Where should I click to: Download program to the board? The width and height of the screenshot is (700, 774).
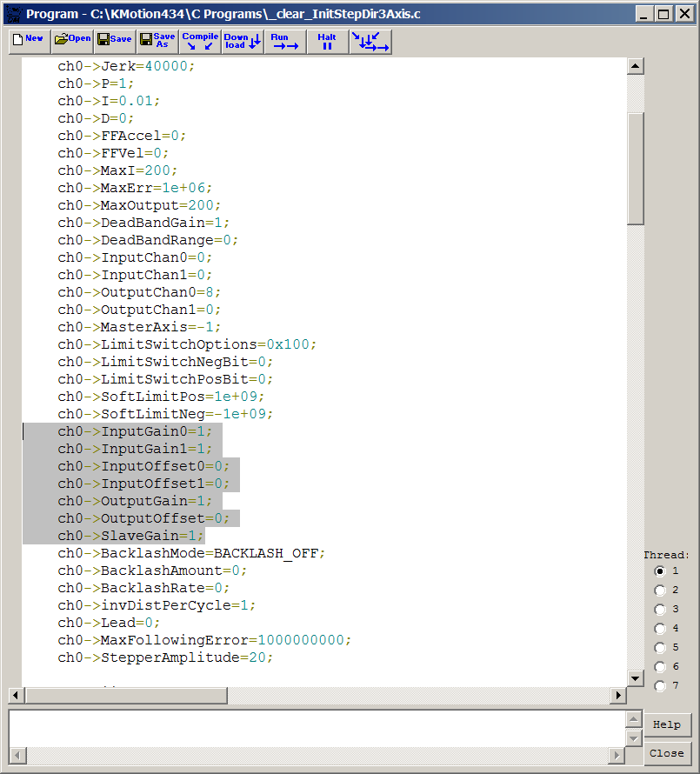[x=242, y=42]
